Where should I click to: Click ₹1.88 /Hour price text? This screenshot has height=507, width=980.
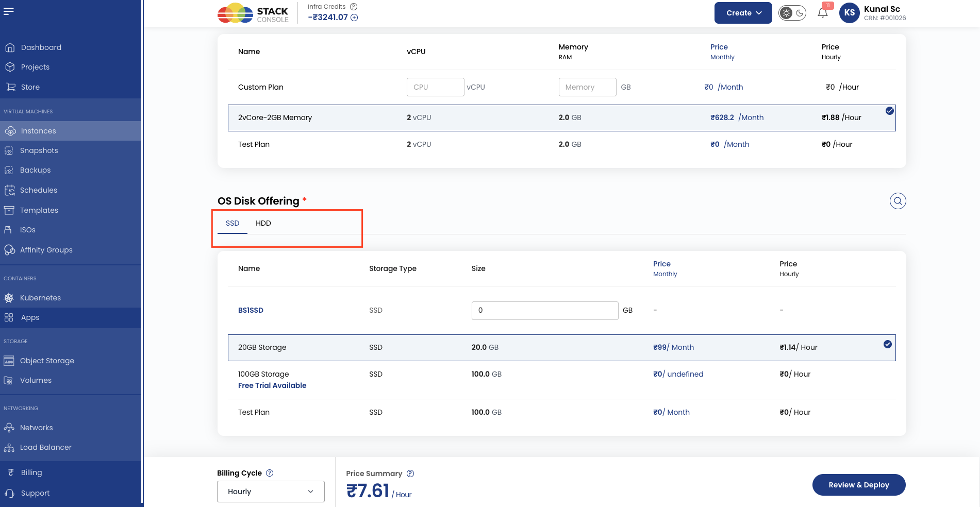point(841,117)
